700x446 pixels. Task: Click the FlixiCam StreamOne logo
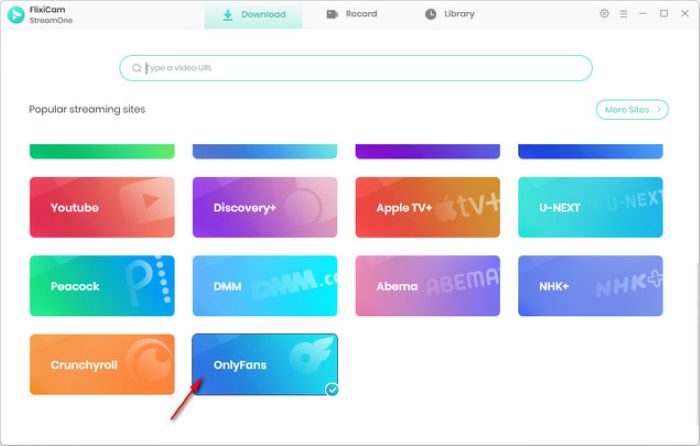(x=16, y=15)
